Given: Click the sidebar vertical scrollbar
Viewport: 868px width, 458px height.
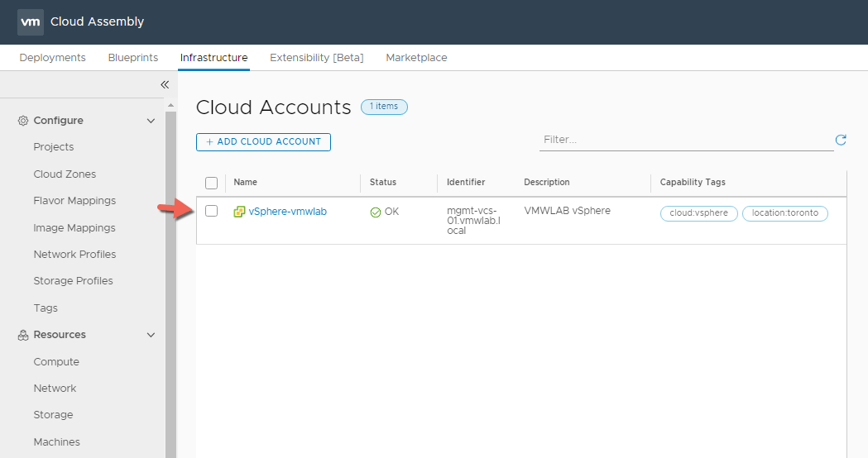Looking at the screenshot, I should (x=170, y=281).
